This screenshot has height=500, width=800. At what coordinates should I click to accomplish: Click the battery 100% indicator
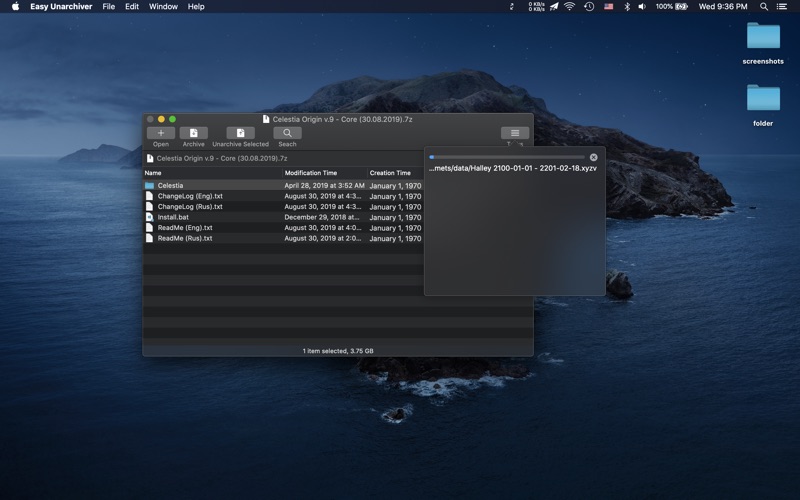[x=671, y=7]
